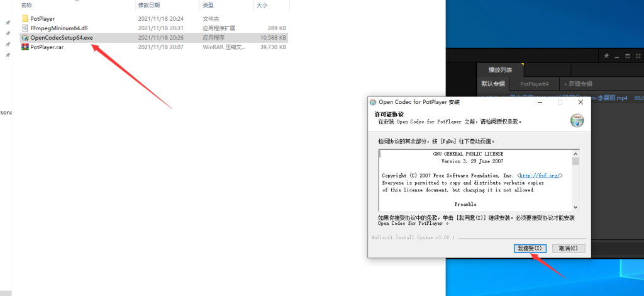Select the FFmpegMininum64.dll file icon
This screenshot has height=296, width=644.
pos(25,28)
